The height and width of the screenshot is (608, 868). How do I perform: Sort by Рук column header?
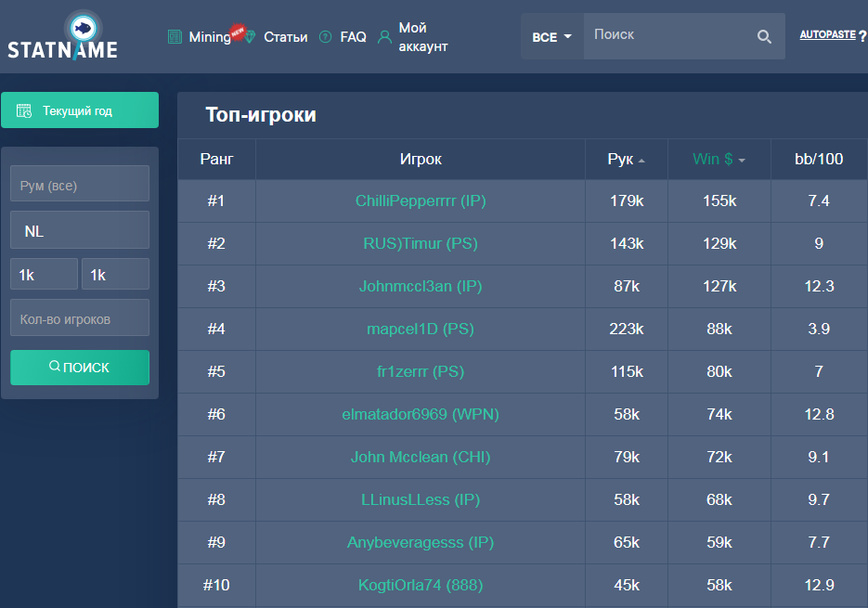click(x=626, y=160)
